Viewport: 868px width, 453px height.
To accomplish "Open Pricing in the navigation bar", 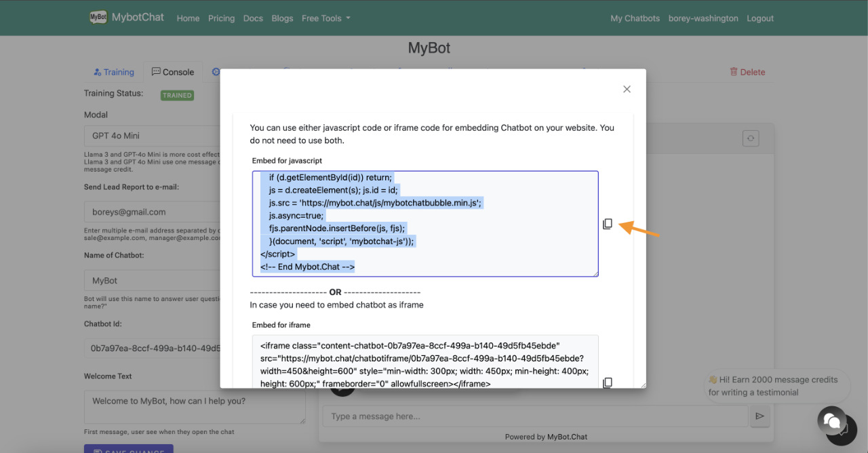I will point(221,18).
